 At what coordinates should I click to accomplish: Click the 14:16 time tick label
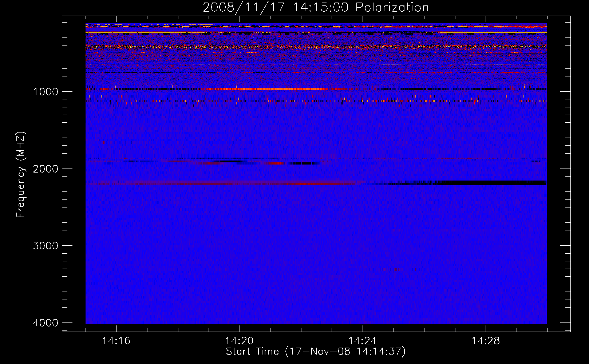(116, 341)
